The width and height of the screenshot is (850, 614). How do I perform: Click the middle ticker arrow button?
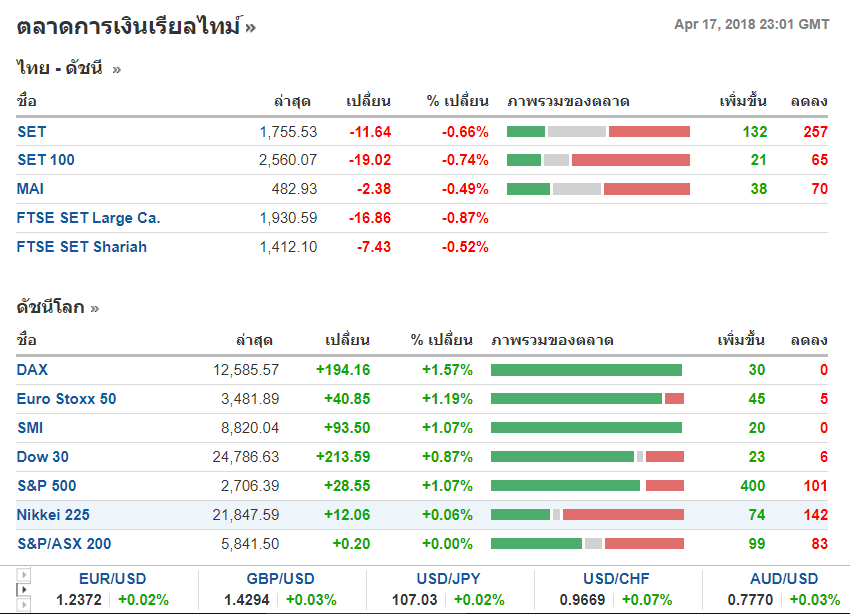[25, 591]
